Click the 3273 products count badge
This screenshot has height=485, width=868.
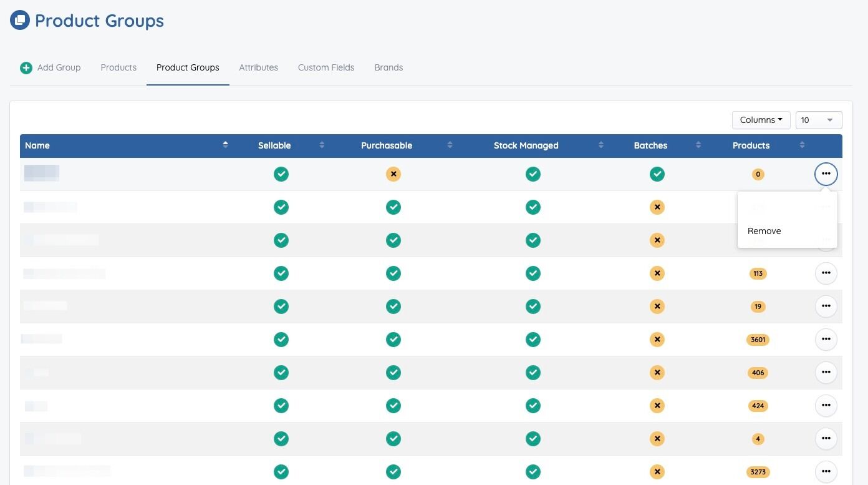pyautogui.click(x=758, y=472)
